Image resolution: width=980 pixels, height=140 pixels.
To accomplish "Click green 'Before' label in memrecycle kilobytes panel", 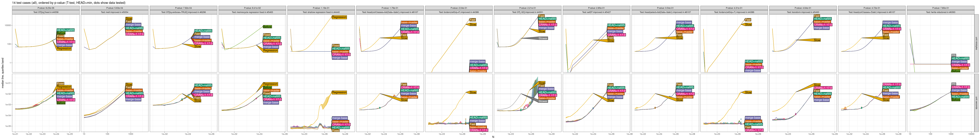I will click(267, 27).
